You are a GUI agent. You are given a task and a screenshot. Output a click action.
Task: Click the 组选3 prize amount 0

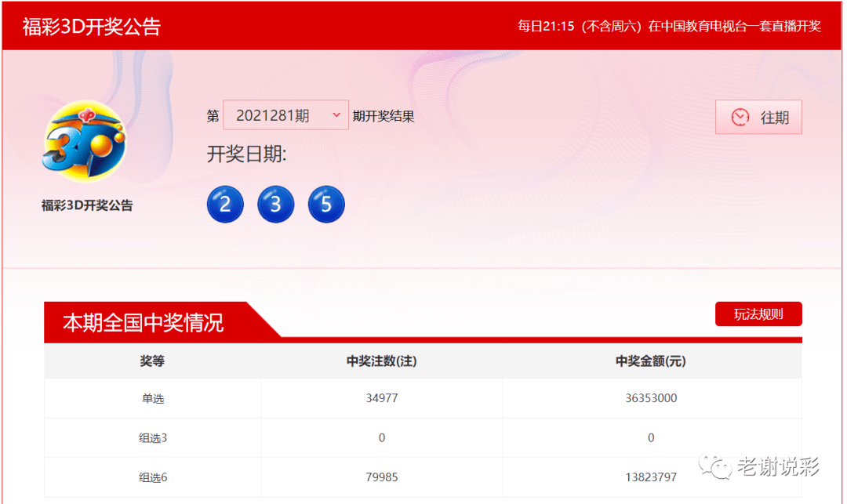[651, 437]
